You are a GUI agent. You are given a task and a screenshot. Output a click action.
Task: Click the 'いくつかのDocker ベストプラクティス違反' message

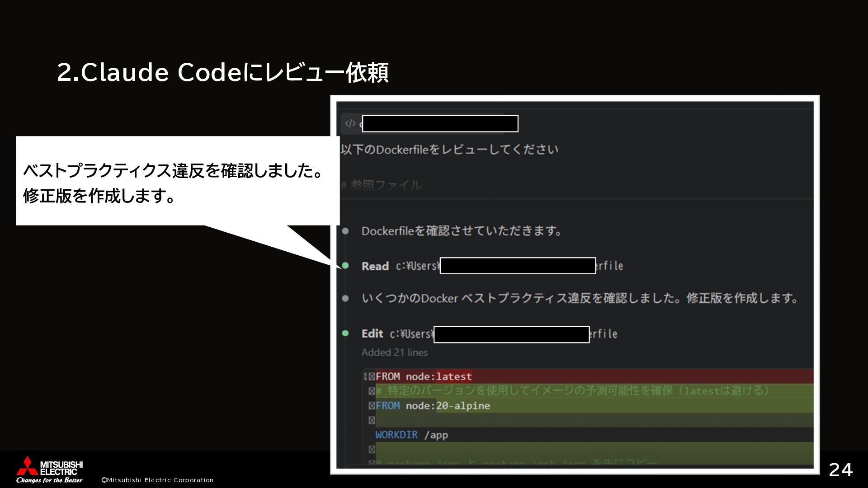[x=580, y=298]
